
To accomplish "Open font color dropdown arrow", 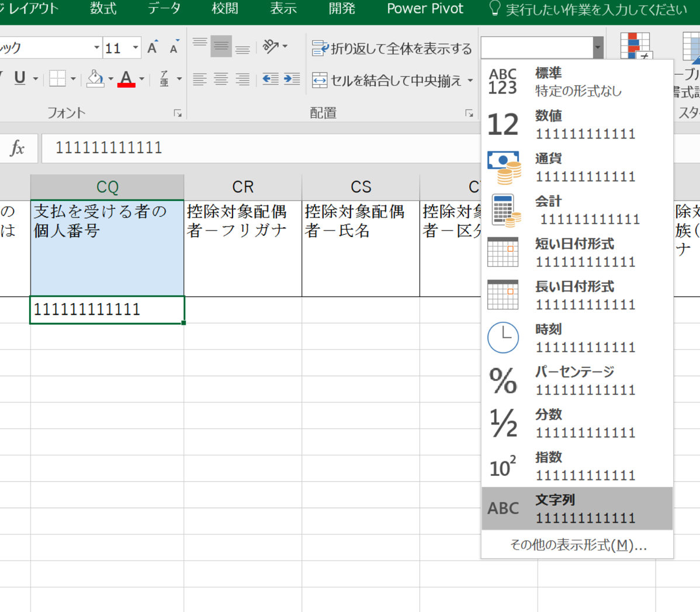I will pos(141,79).
